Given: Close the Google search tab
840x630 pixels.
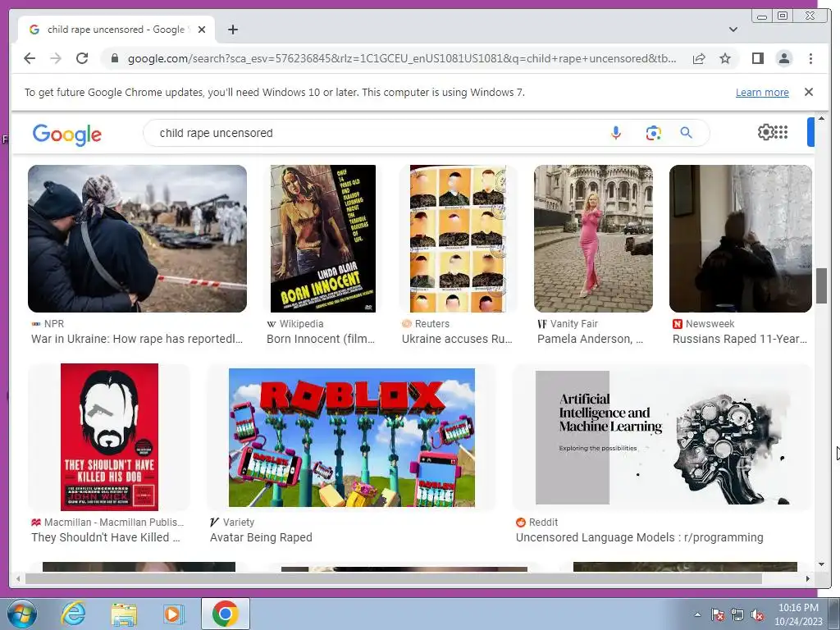Looking at the screenshot, I should coord(202,30).
